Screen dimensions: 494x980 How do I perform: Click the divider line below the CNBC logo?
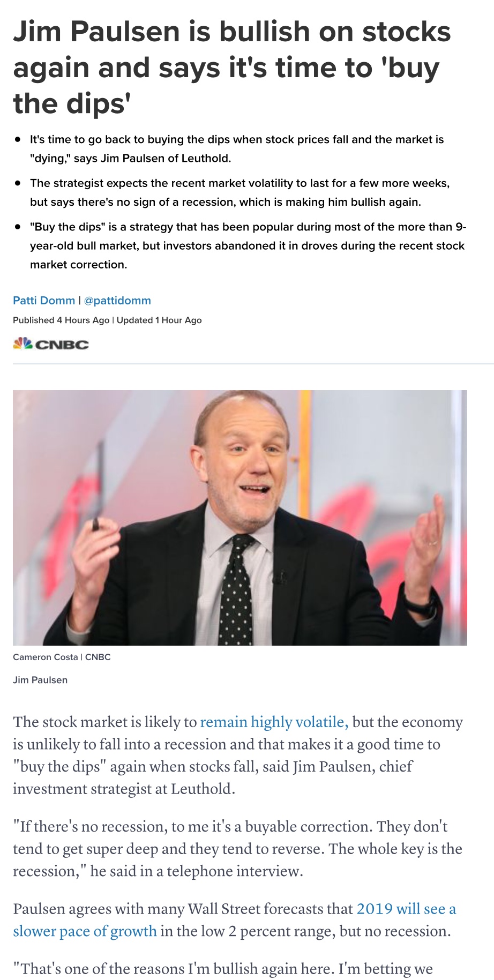[x=253, y=364]
